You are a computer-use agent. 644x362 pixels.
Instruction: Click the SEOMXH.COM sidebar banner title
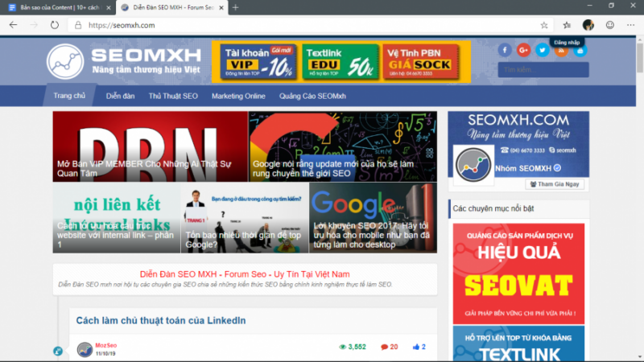coord(518,120)
